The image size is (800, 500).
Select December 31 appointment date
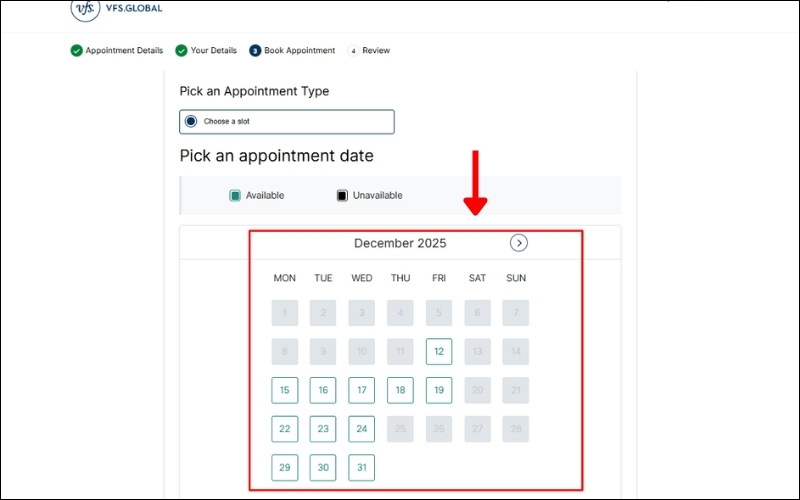click(362, 467)
